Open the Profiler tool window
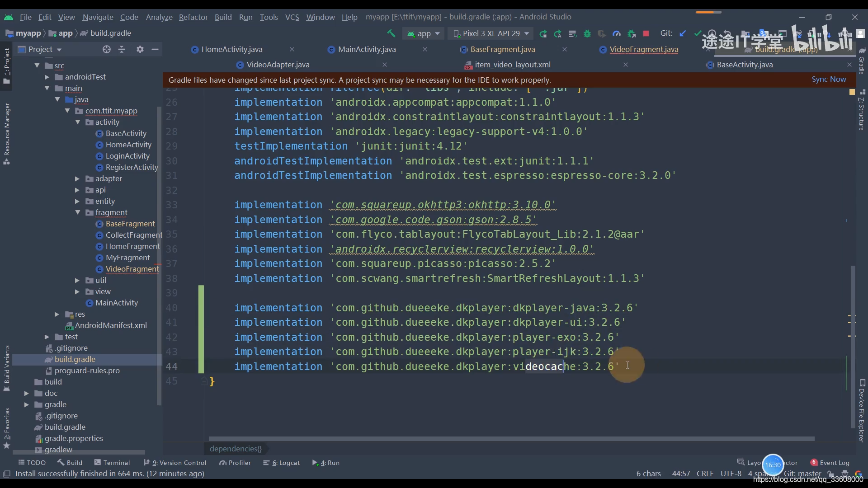The width and height of the screenshot is (868, 488). point(235,463)
